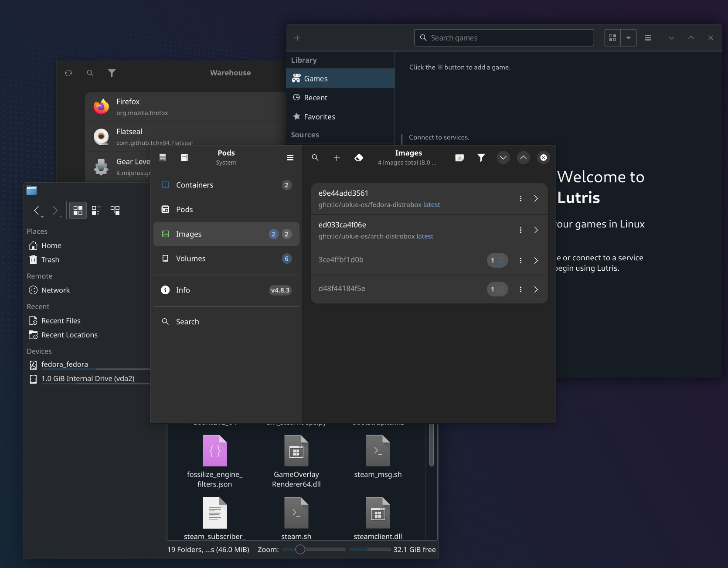Expand details chevron for image d48f44184f5e
The image size is (728, 568).
click(x=536, y=289)
